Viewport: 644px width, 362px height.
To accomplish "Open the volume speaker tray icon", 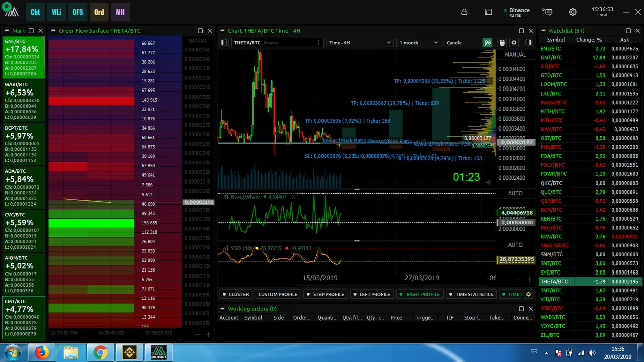I will (x=592, y=353).
